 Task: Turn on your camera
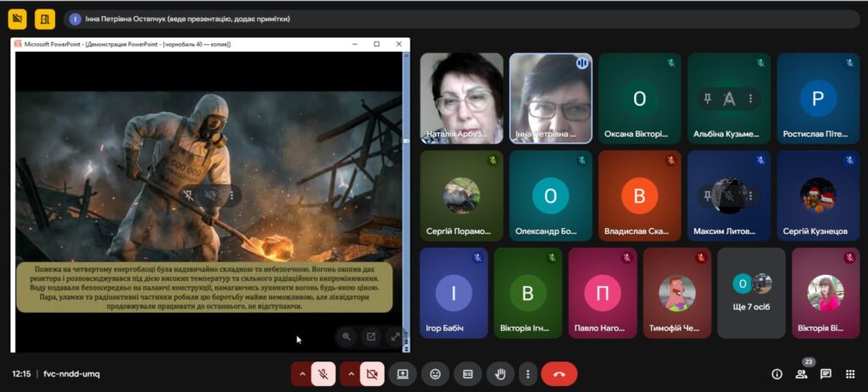371,373
